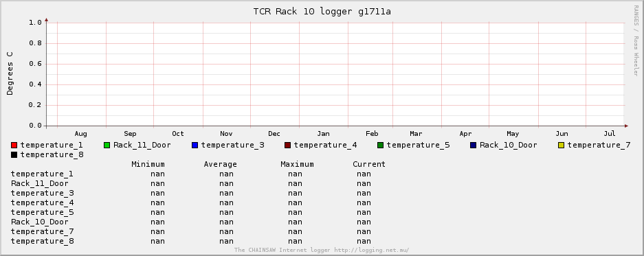The image size is (644, 256).
Task: Click the Jul label on the time axis
Action: click(x=610, y=134)
